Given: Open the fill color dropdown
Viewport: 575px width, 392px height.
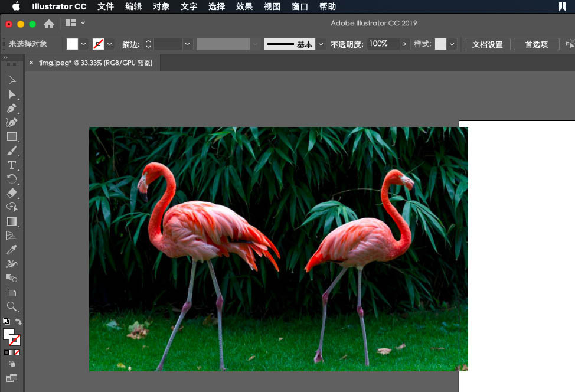Looking at the screenshot, I should coord(84,44).
